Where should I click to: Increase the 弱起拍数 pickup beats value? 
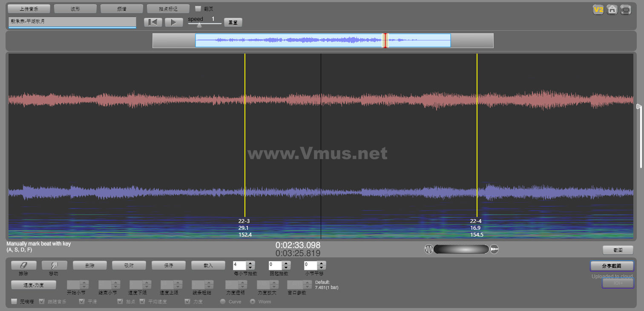(x=286, y=263)
